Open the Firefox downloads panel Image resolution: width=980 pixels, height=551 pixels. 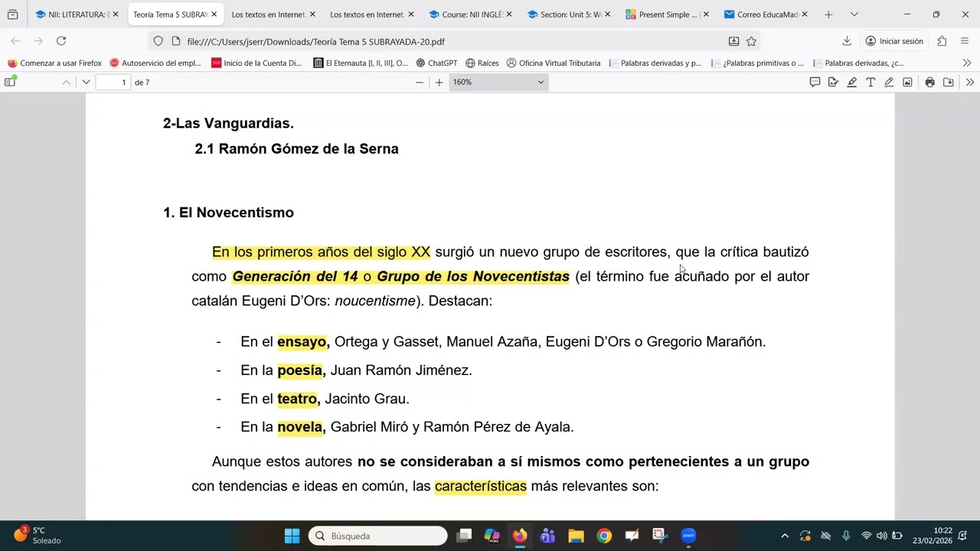(x=847, y=41)
